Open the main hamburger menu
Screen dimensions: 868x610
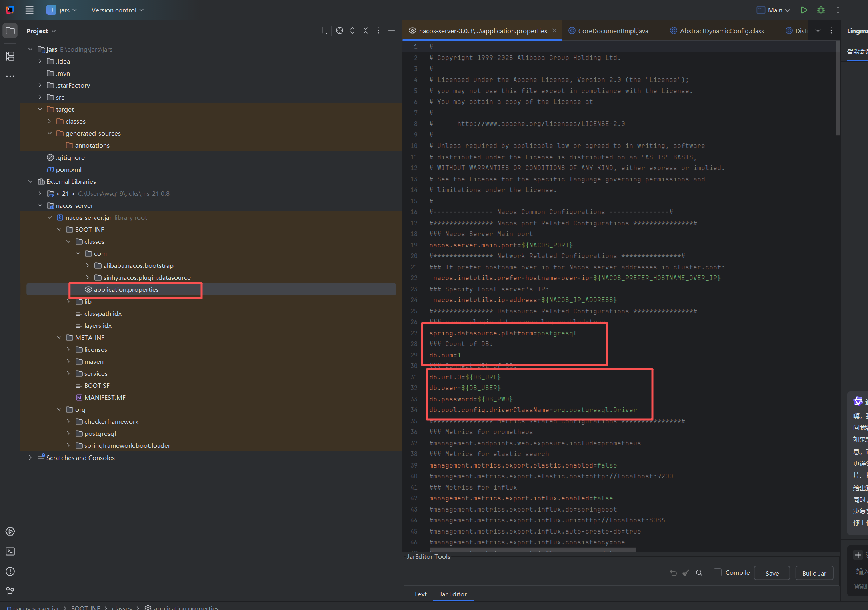pyautogui.click(x=29, y=10)
